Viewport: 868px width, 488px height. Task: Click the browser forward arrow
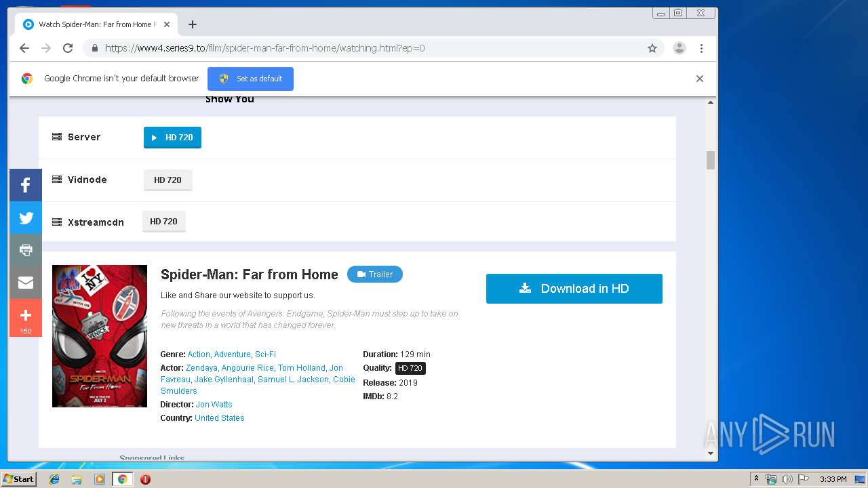click(46, 48)
